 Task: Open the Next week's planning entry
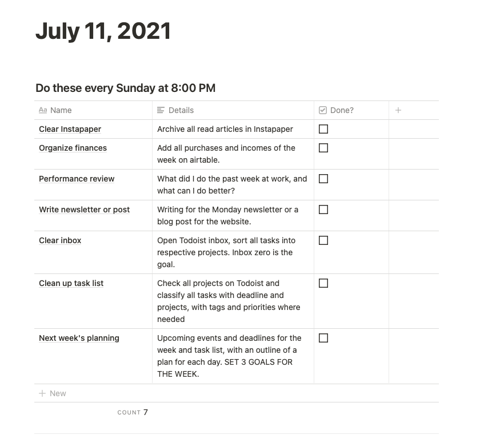[x=79, y=338]
